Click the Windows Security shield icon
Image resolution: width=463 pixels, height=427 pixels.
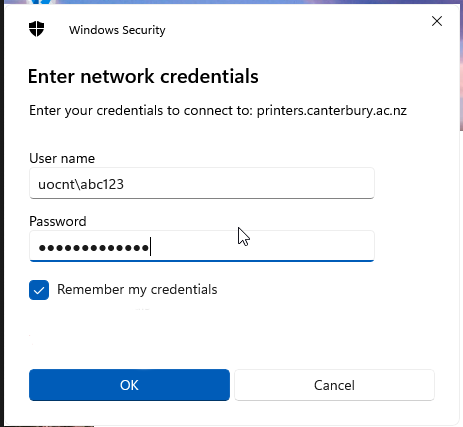tap(36, 29)
